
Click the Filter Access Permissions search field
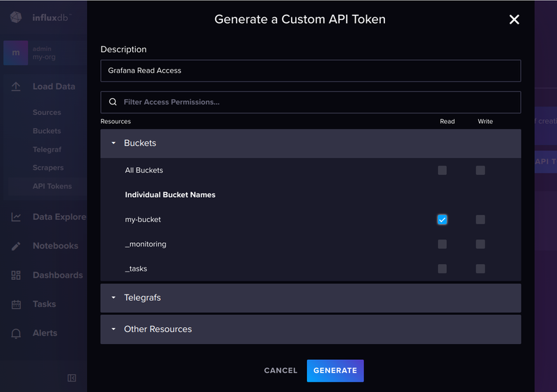click(x=311, y=102)
